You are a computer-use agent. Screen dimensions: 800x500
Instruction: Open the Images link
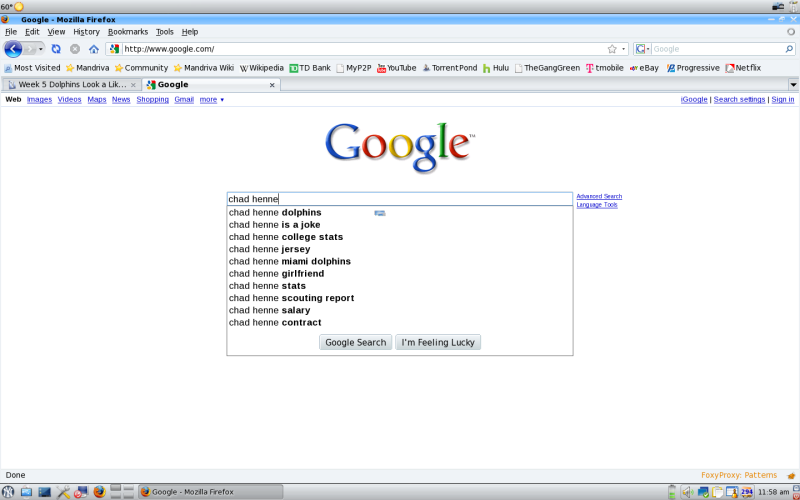(39, 99)
